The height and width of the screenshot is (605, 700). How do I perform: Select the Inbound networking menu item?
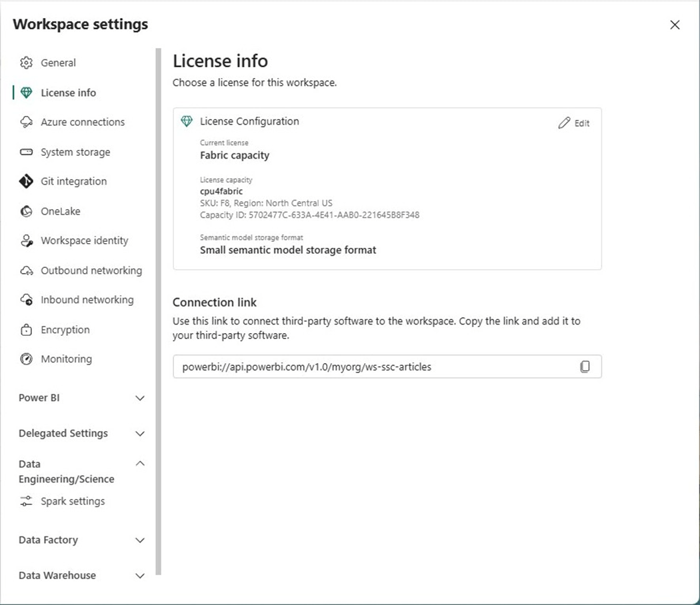(x=87, y=300)
